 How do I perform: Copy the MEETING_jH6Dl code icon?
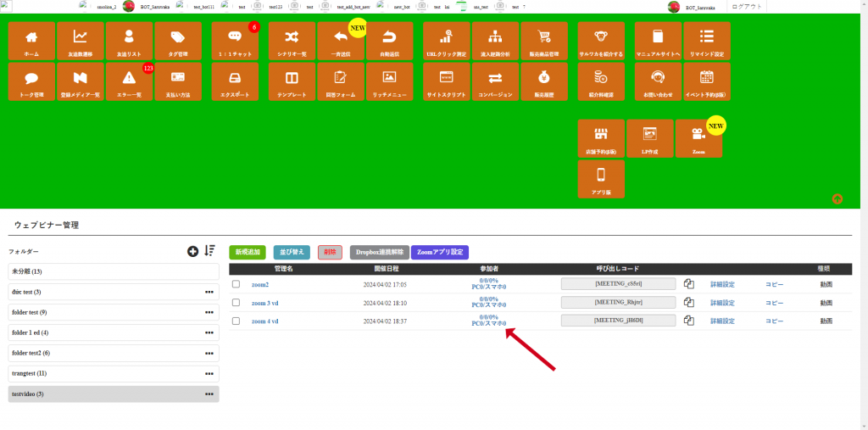click(x=688, y=321)
